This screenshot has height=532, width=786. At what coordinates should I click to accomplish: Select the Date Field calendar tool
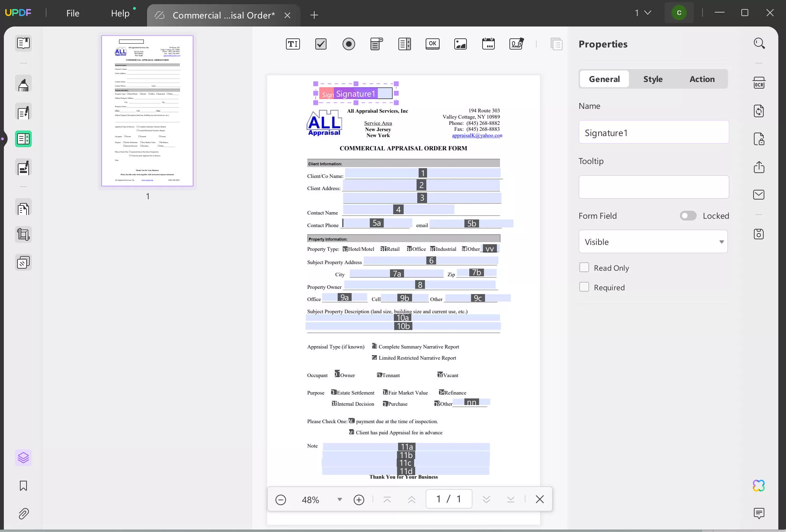[x=488, y=44]
